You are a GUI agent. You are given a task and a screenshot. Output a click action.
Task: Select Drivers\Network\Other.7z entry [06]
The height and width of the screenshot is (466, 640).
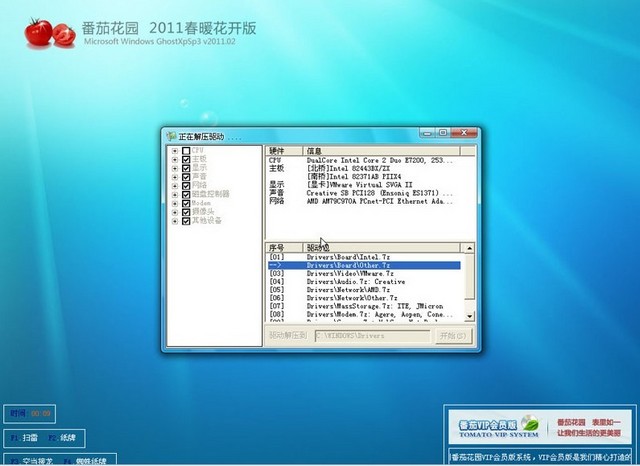(364, 298)
